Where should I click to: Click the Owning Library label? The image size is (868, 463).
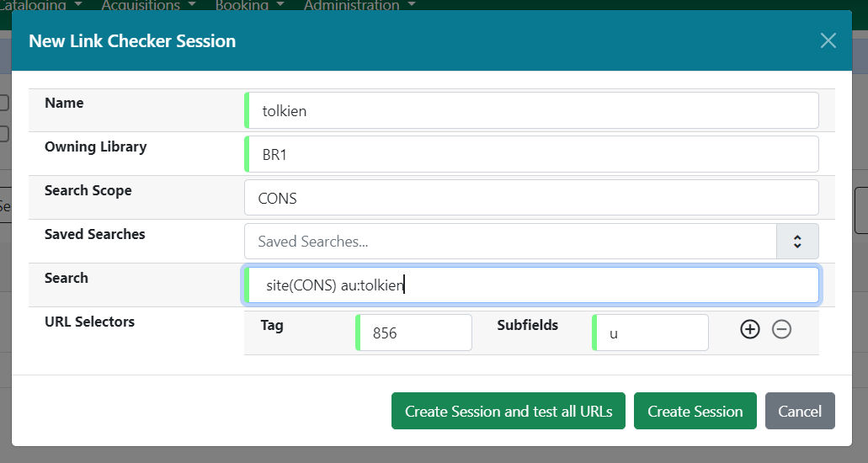pos(96,146)
